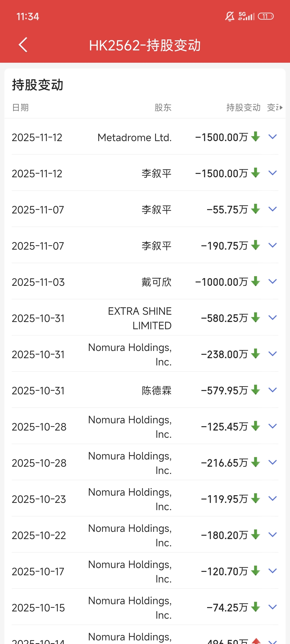Tap the 日期 column header
290x644 pixels.
(x=20, y=108)
